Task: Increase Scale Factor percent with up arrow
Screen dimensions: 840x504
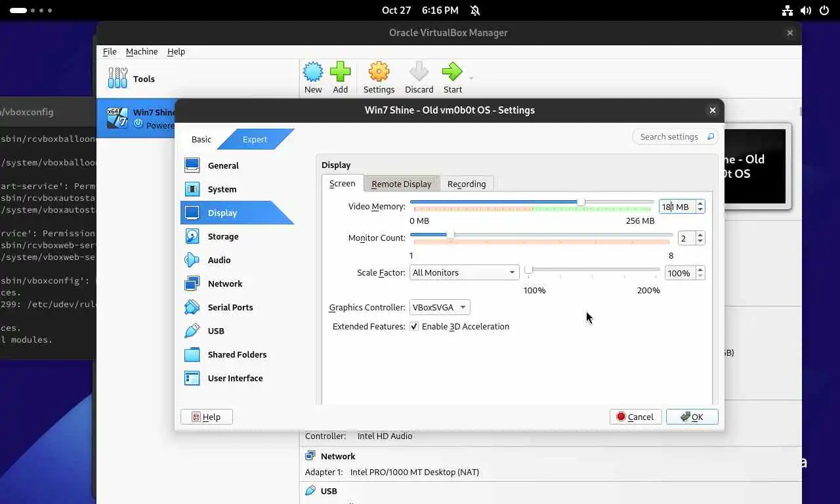Action: point(700,270)
